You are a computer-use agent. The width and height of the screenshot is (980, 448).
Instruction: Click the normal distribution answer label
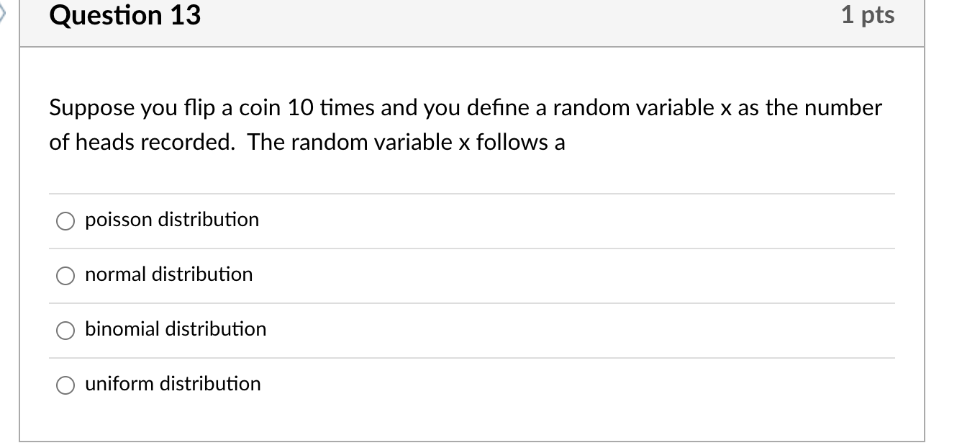(x=168, y=275)
